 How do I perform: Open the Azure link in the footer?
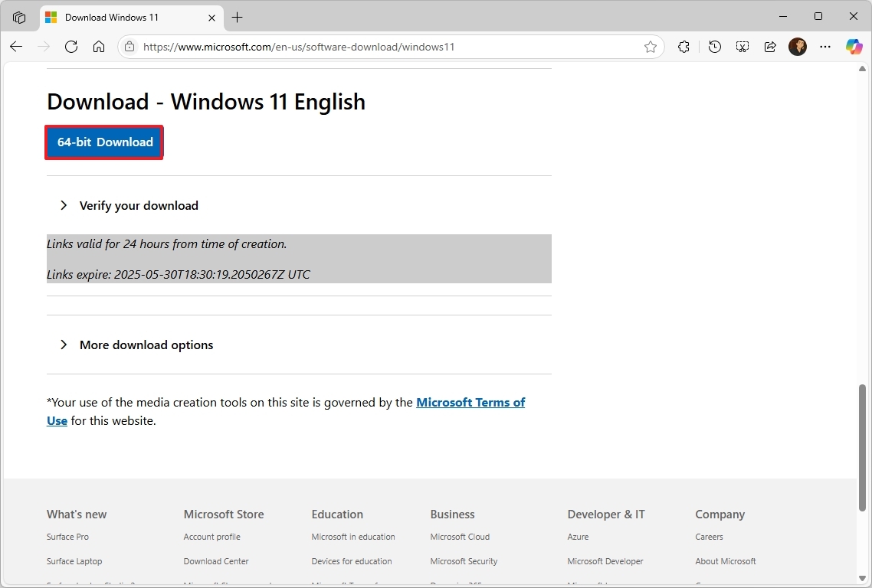click(578, 537)
